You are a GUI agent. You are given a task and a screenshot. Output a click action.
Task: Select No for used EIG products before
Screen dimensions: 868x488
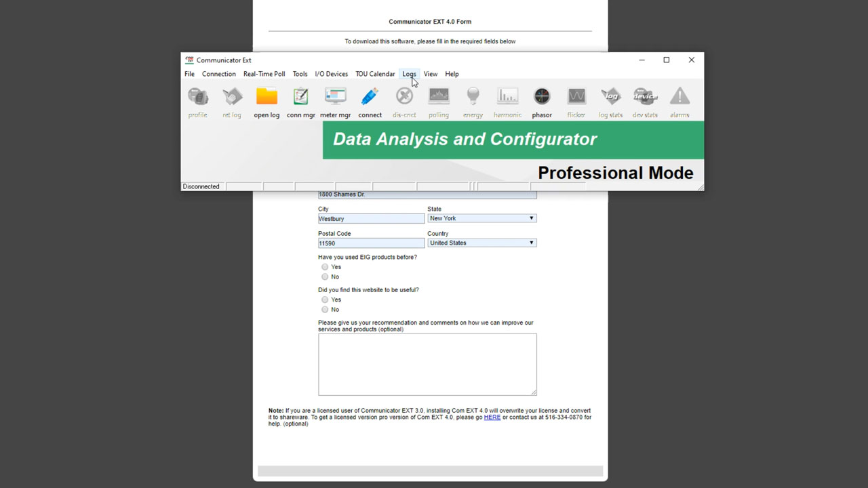(x=325, y=277)
